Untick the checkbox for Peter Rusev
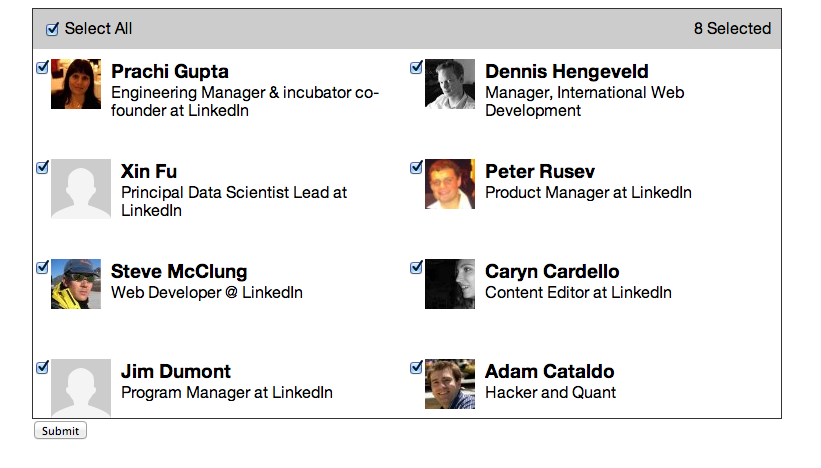Image resolution: width=821 pixels, height=468 pixels. [x=416, y=168]
